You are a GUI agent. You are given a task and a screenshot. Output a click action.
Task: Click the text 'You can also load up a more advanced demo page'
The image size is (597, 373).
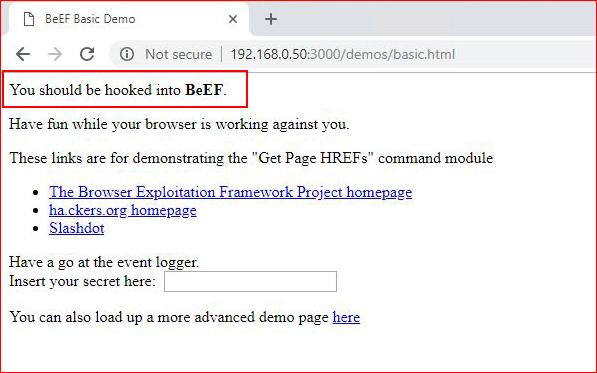[x=169, y=317]
